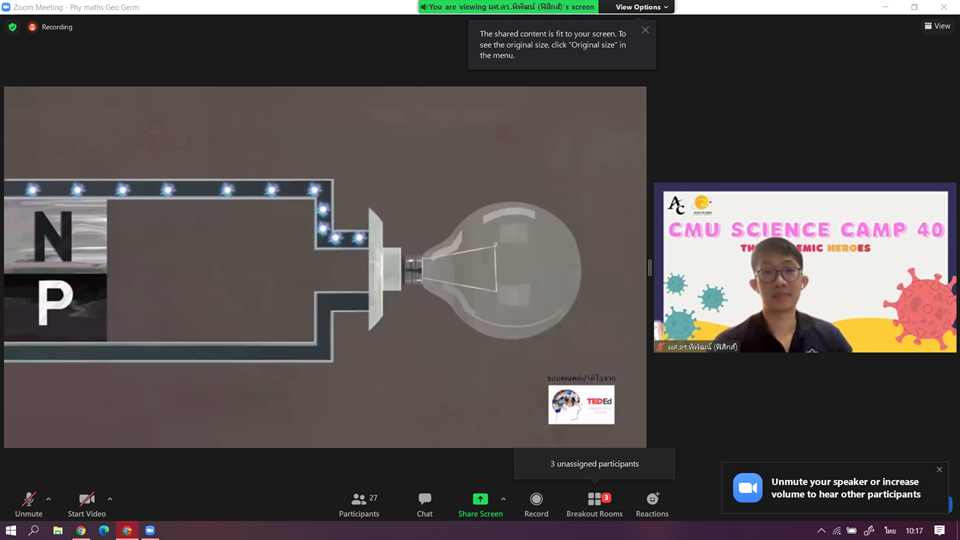Viewport: 960px width, 540px height.
Task: Click the presenter's video thumbnail
Action: 805,267
